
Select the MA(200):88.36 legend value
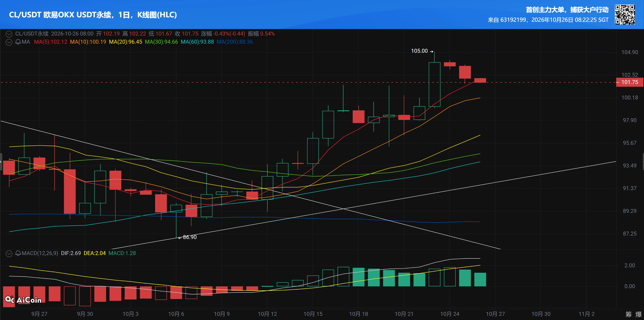point(235,42)
